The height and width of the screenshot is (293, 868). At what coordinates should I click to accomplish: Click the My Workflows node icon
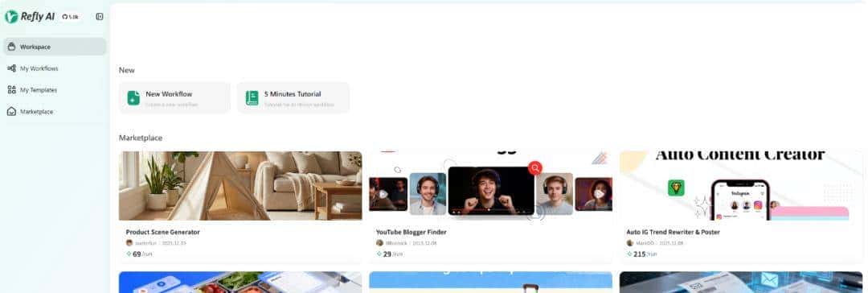[11, 68]
